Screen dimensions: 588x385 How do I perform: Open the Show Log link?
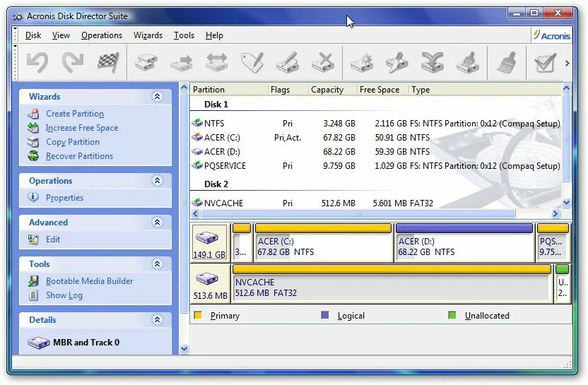click(64, 295)
